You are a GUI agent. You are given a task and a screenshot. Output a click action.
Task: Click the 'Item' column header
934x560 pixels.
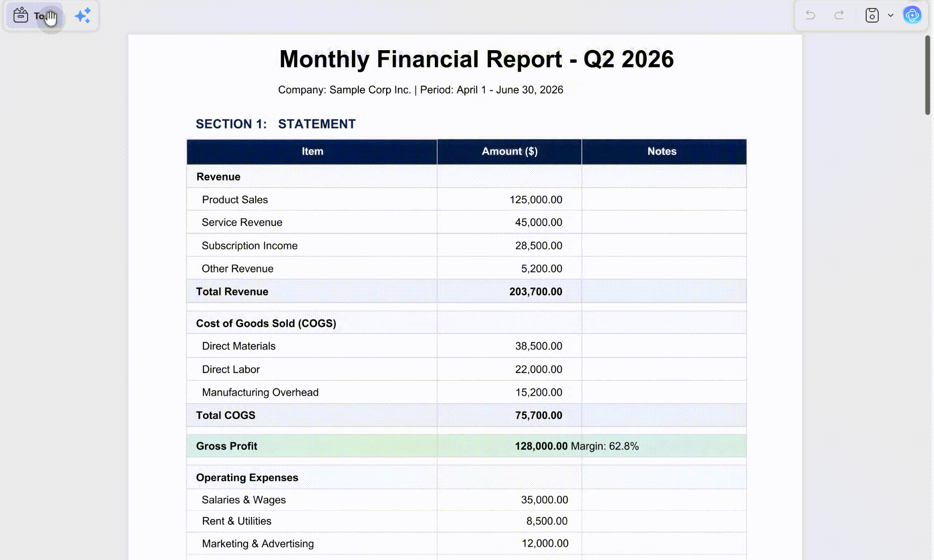pos(312,152)
